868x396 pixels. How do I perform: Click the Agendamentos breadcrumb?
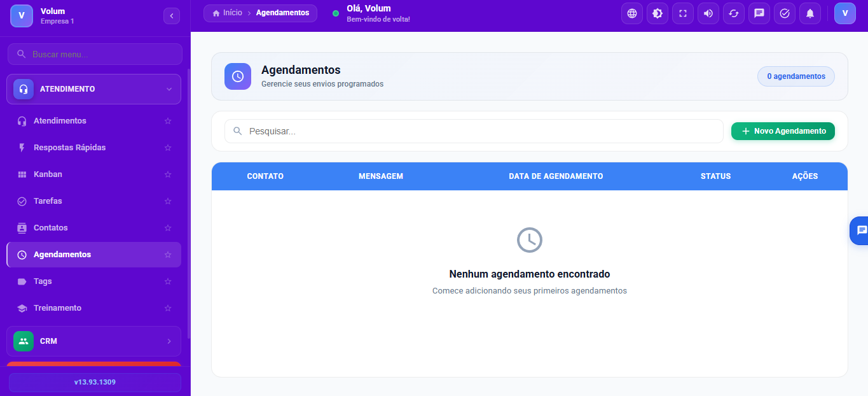pos(282,13)
